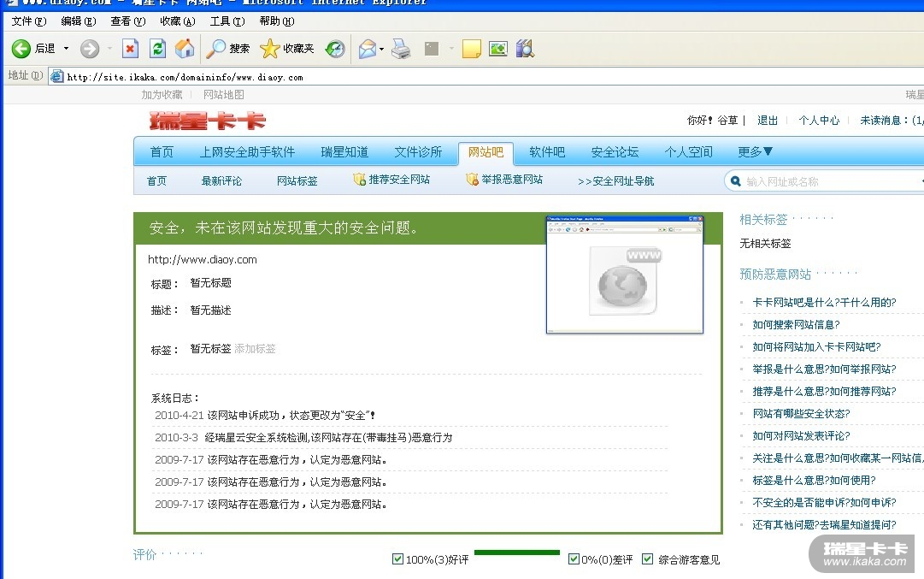
Task: Open the 收藏(A) menu
Action: click(x=178, y=21)
